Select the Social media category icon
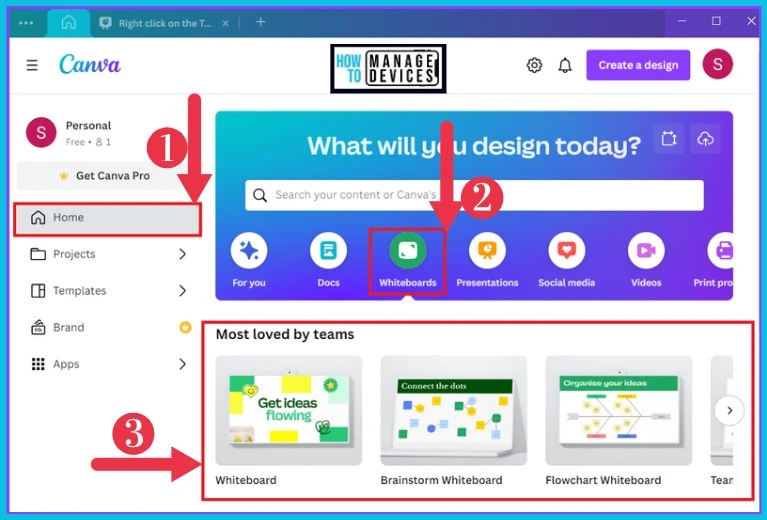 pyautogui.click(x=566, y=251)
